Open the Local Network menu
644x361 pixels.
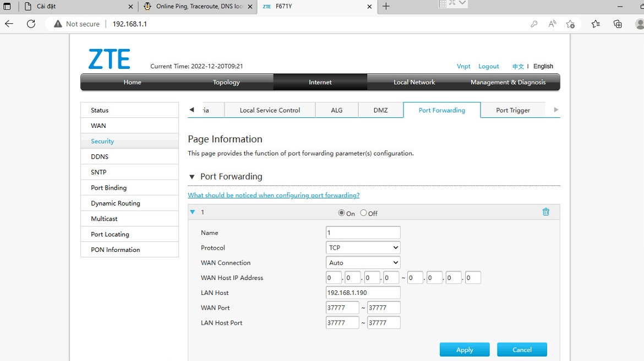pos(414,82)
